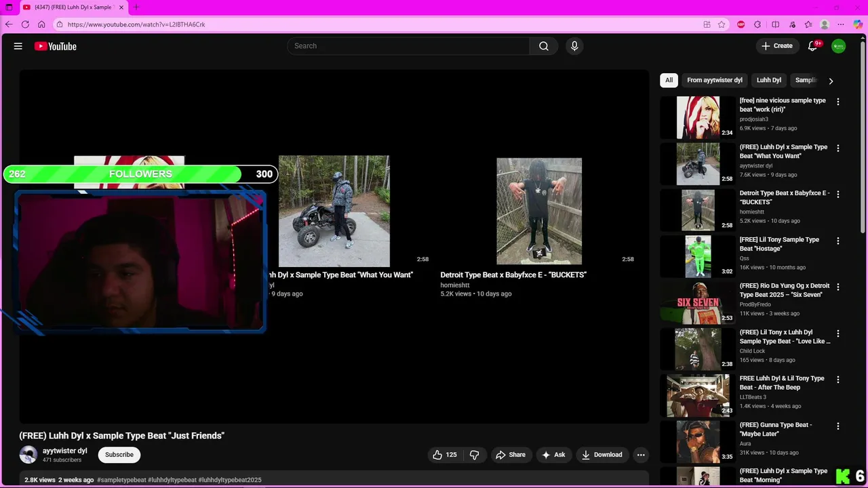
Task: Open more actions ellipsis under video
Action: coord(641,455)
